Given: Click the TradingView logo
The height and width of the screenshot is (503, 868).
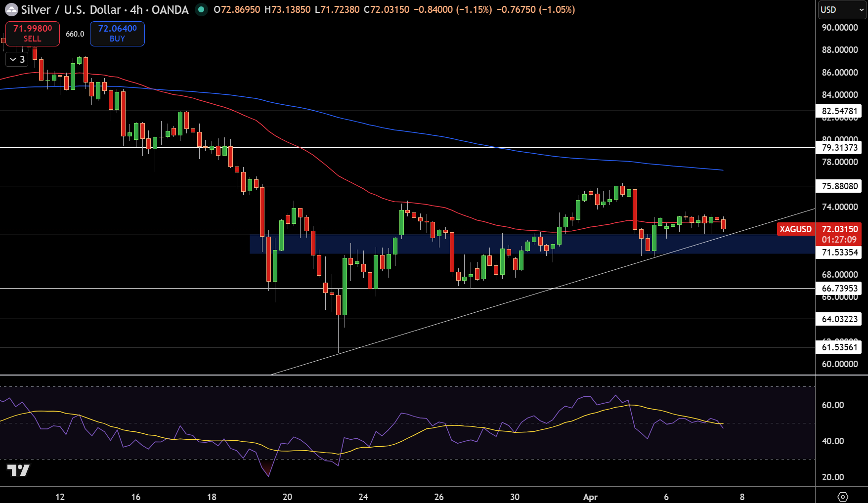Looking at the screenshot, I should [18, 470].
